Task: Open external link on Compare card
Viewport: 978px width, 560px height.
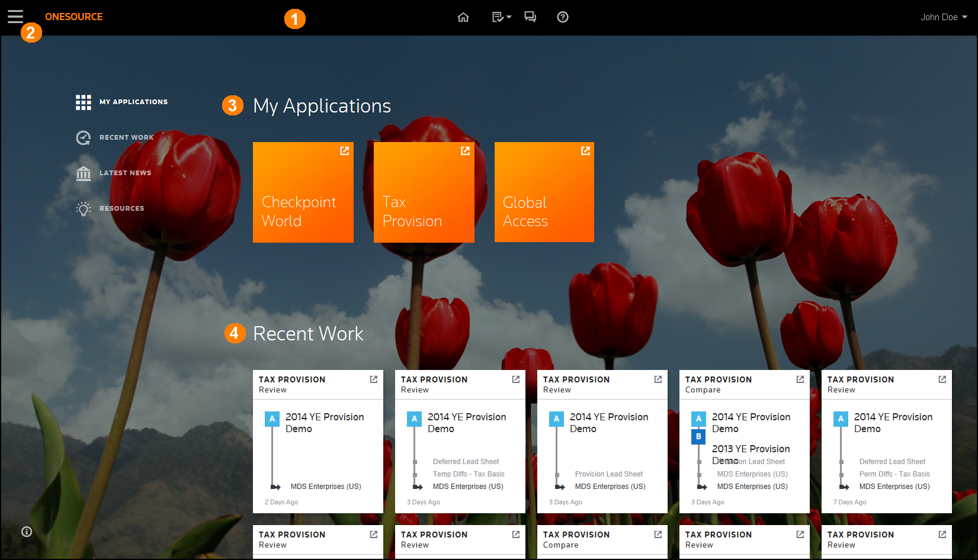Action: point(800,379)
